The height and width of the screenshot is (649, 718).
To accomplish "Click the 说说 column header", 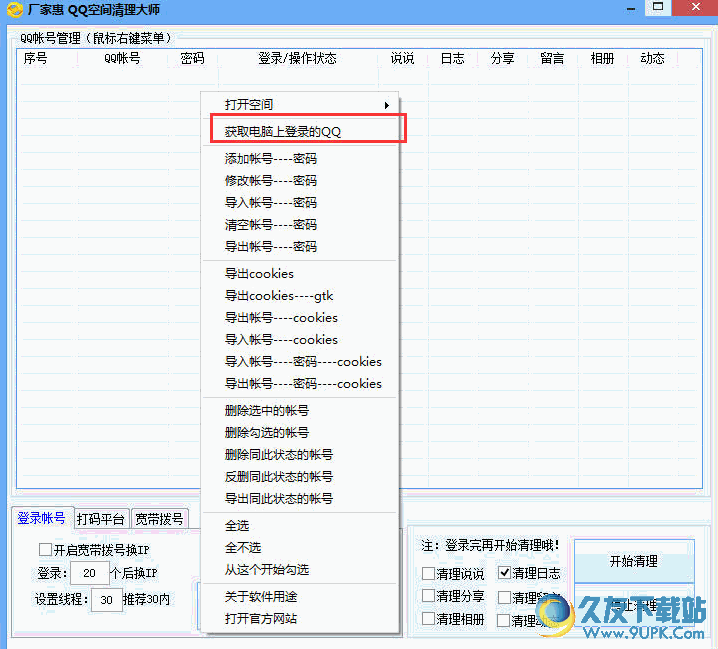I will (403, 59).
